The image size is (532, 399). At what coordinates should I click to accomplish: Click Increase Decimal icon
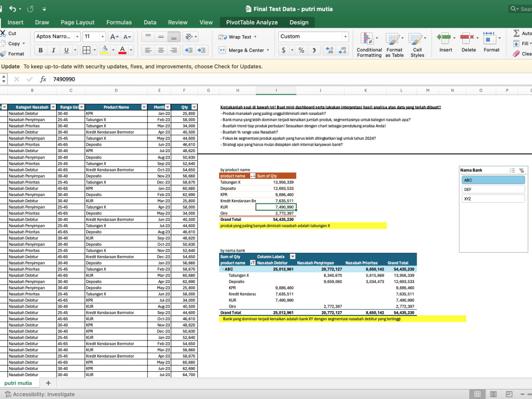(329, 50)
